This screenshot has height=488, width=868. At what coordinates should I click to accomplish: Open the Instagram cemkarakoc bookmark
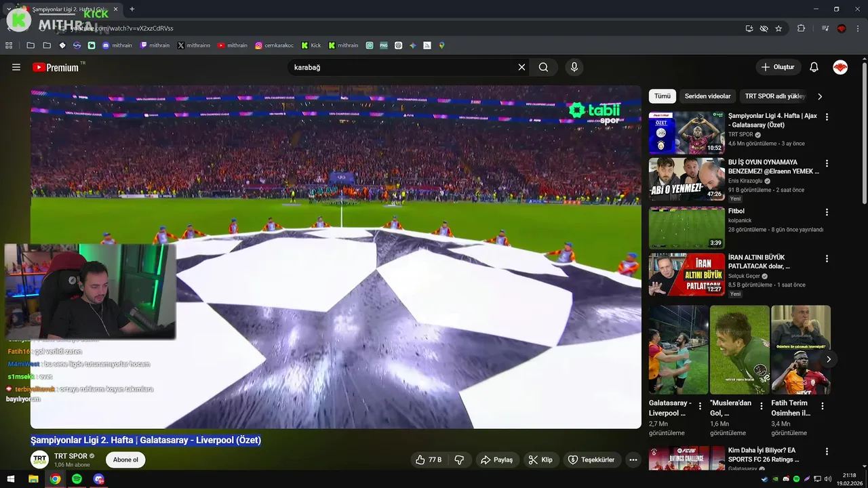click(275, 45)
